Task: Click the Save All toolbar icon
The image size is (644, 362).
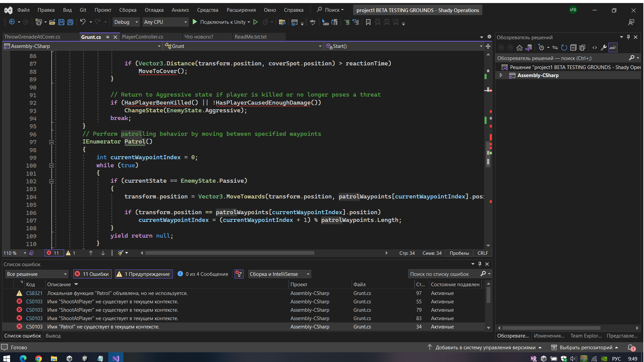Action: [x=70, y=22]
